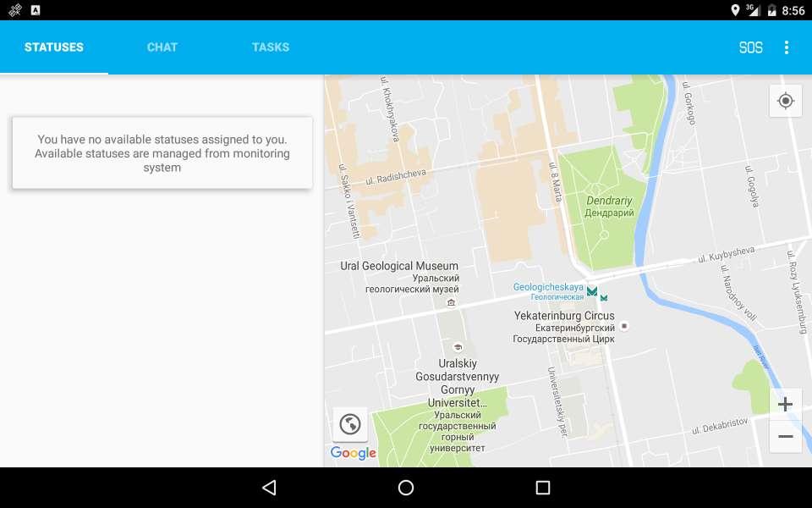Select the 'ul. Gogolya' street label

tap(751, 186)
